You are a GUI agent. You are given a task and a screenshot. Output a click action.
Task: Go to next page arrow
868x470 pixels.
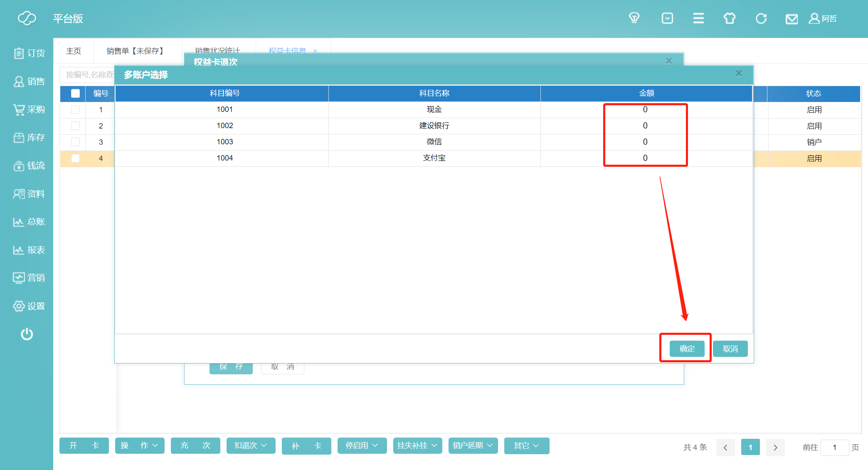coord(775,448)
